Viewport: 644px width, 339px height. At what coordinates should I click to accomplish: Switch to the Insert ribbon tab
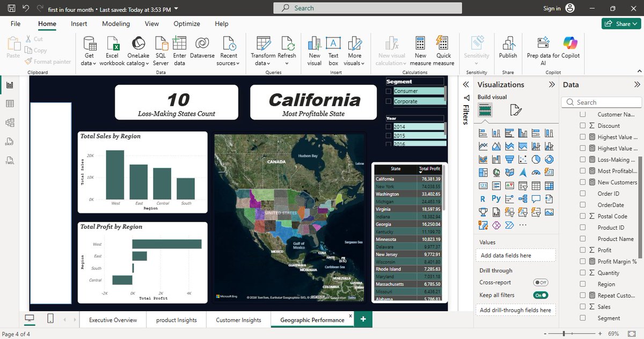point(79,24)
